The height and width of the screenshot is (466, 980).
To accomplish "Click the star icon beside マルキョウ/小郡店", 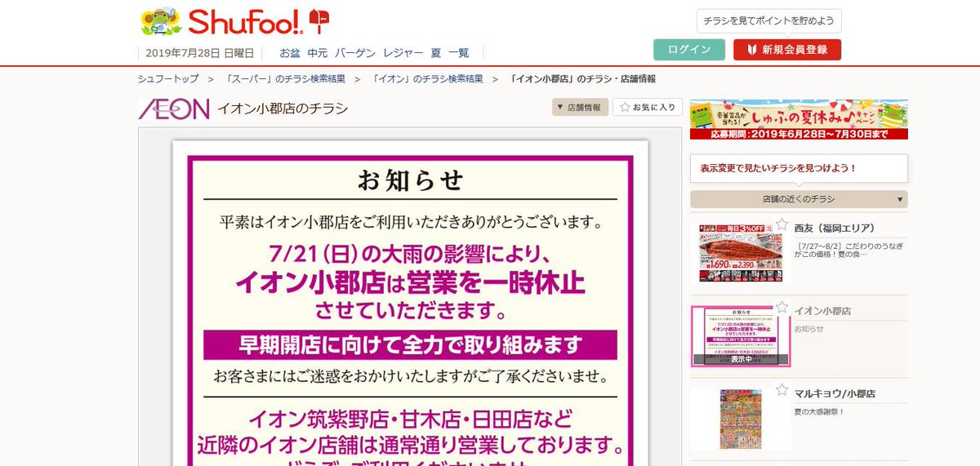I will click(782, 390).
